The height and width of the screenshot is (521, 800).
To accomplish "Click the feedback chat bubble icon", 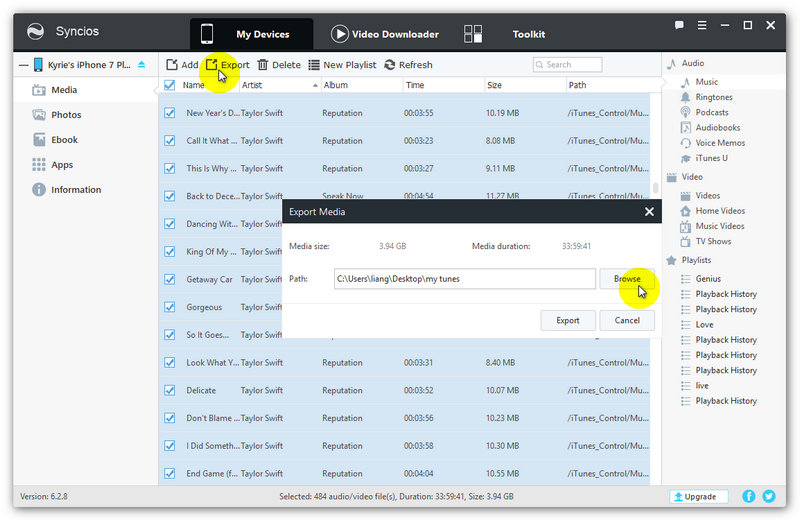I will coord(679,25).
